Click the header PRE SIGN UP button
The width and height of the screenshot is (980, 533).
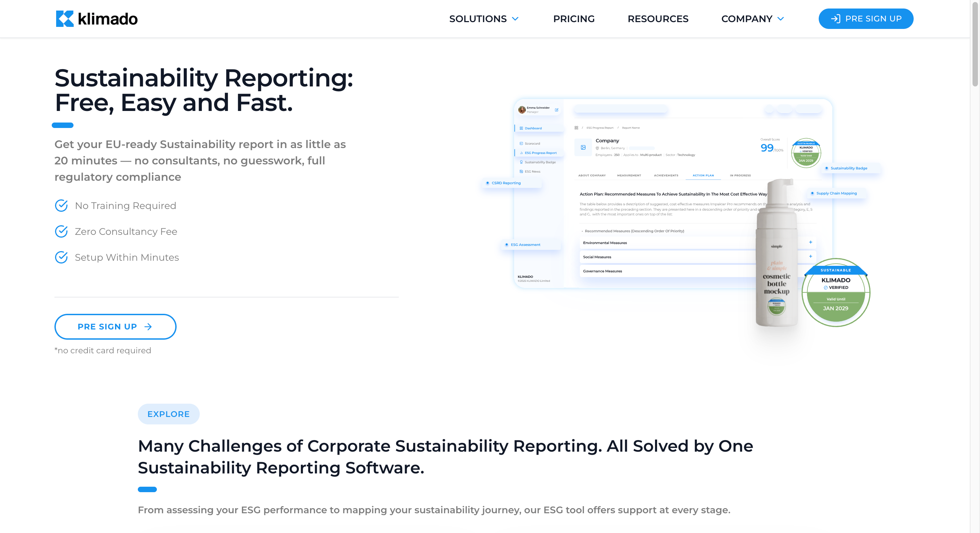tap(865, 19)
